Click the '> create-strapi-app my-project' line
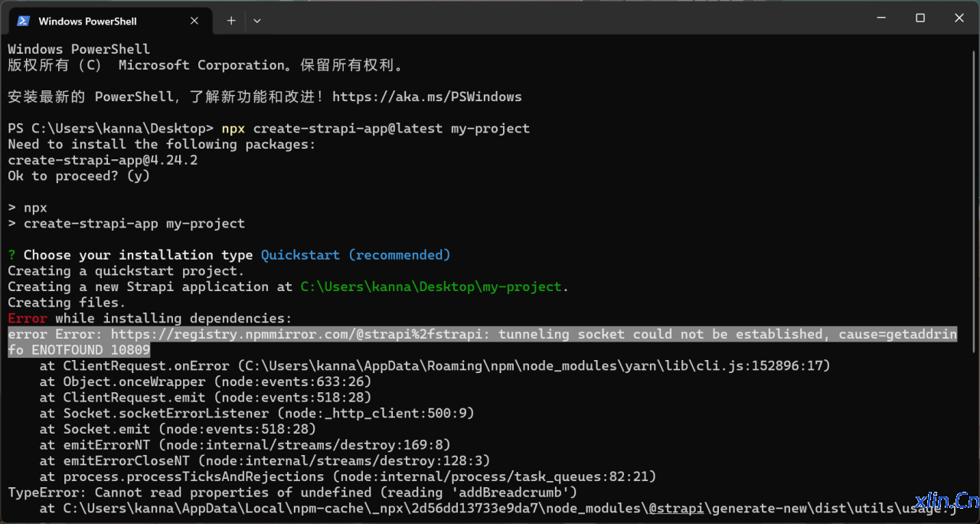Viewport: 980px width, 524px height. [x=126, y=224]
